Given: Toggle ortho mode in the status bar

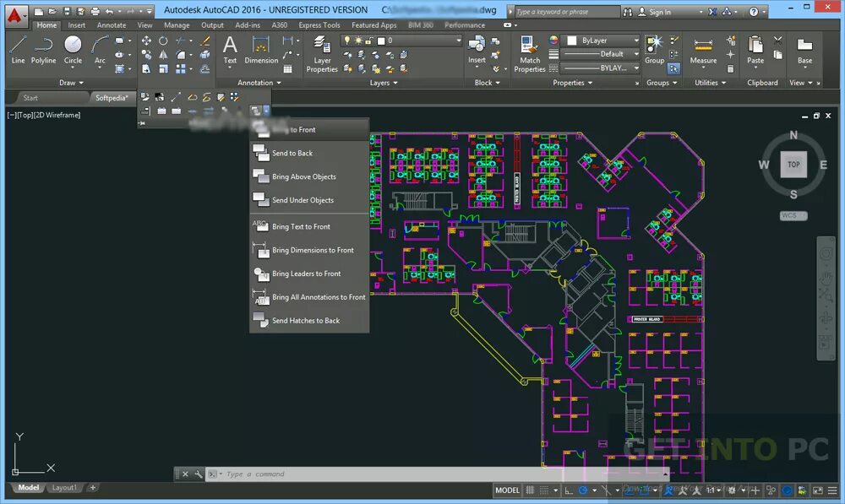Looking at the screenshot, I should (568, 490).
